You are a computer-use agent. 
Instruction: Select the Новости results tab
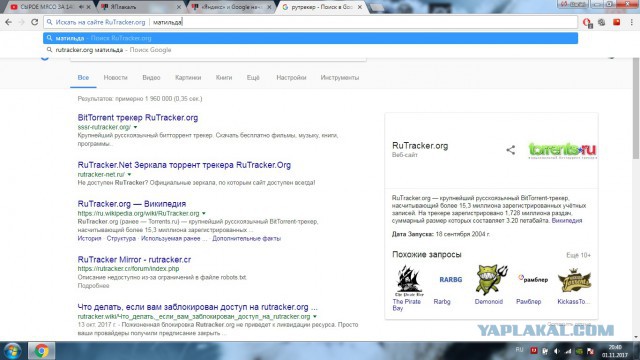[116, 78]
